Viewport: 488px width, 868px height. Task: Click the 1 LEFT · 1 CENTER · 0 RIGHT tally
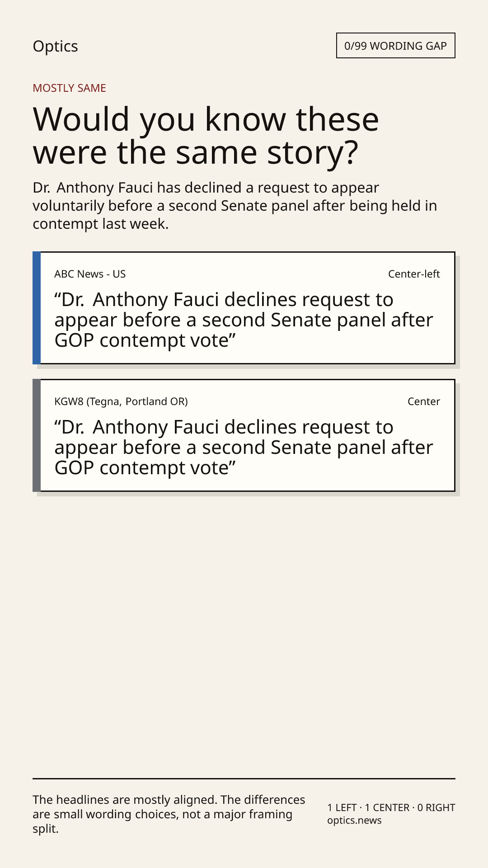coord(391,807)
